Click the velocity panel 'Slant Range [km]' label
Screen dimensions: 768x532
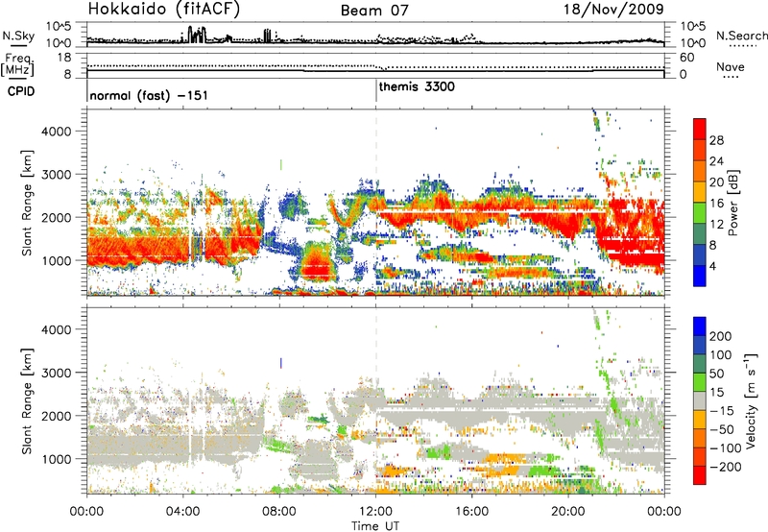click(x=27, y=400)
